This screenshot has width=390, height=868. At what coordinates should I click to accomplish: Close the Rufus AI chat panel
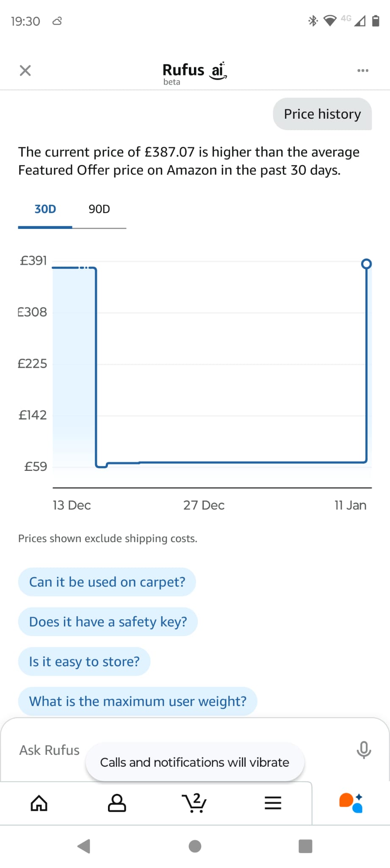click(x=25, y=70)
